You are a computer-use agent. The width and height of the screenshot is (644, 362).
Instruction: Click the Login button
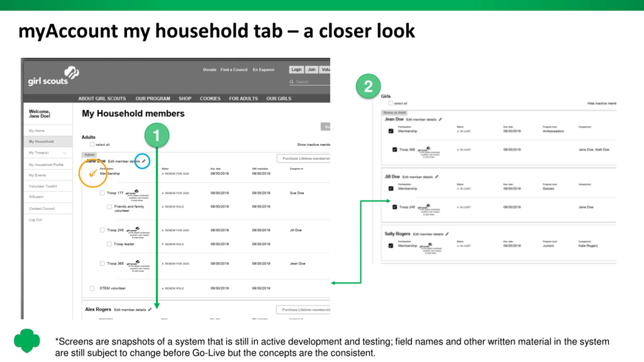[296, 70]
